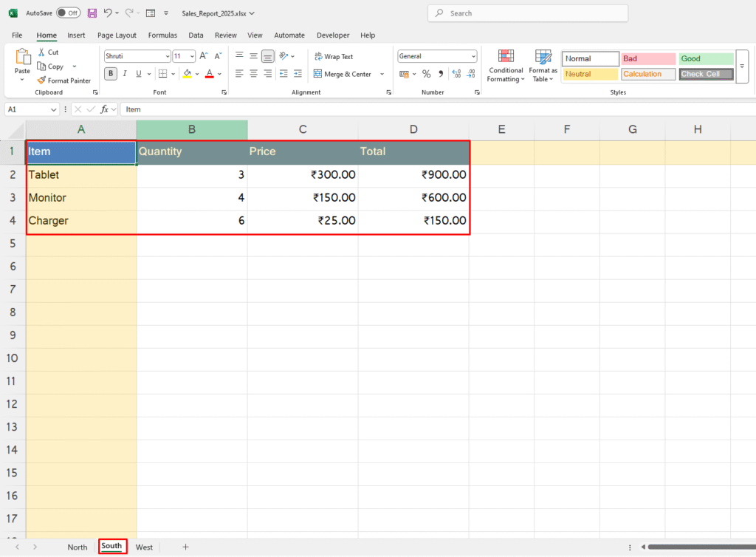The width and height of the screenshot is (756, 557).
Task: Click the Increase Font Size icon
Action: [203, 56]
